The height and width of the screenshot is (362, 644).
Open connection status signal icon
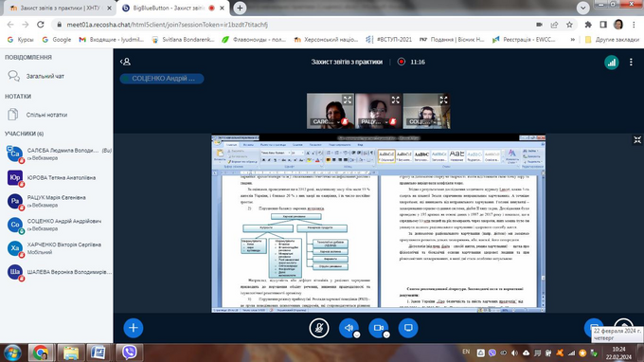click(x=612, y=62)
